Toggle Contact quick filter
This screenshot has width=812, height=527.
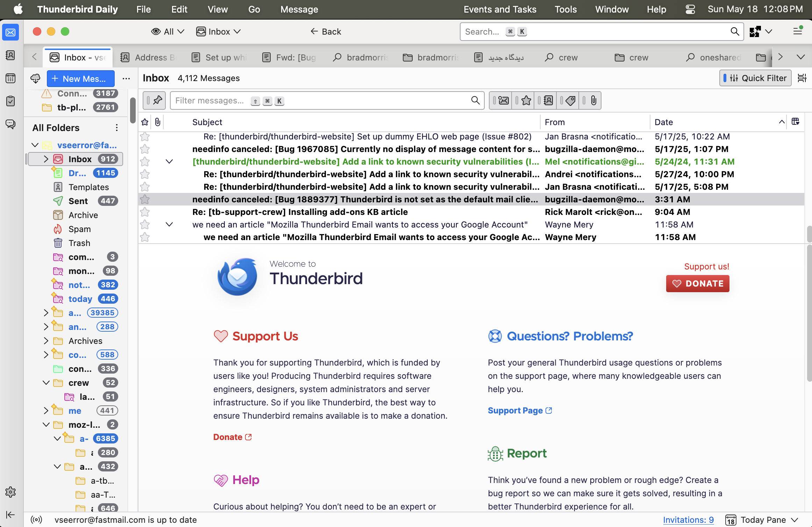(x=546, y=101)
